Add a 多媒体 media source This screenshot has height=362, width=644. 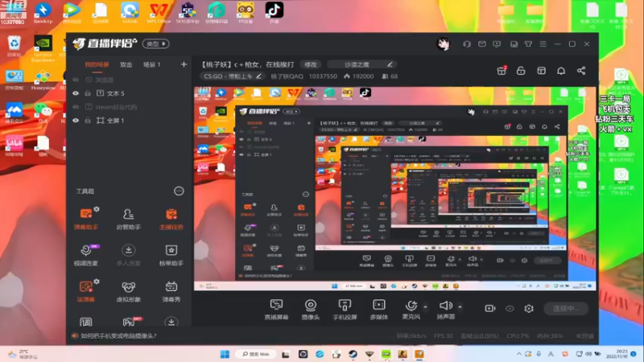pos(378,309)
